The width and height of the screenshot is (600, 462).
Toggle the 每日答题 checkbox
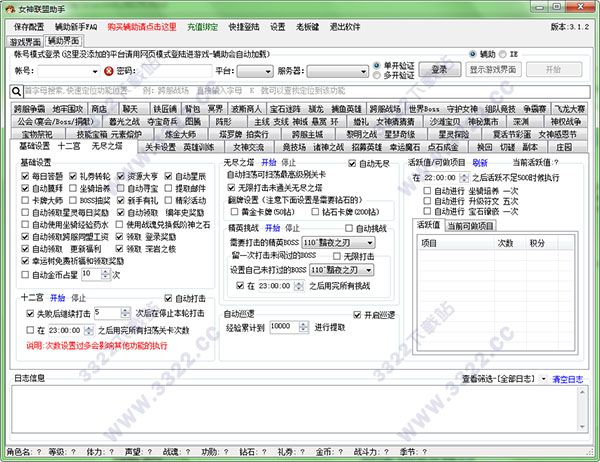click(x=24, y=175)
